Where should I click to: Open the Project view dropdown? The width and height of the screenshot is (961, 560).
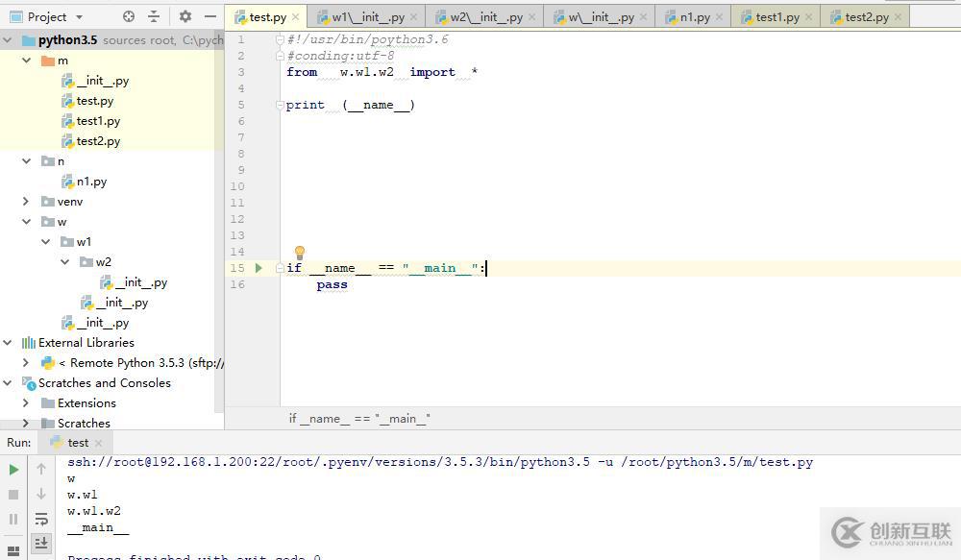click(79, 16)
